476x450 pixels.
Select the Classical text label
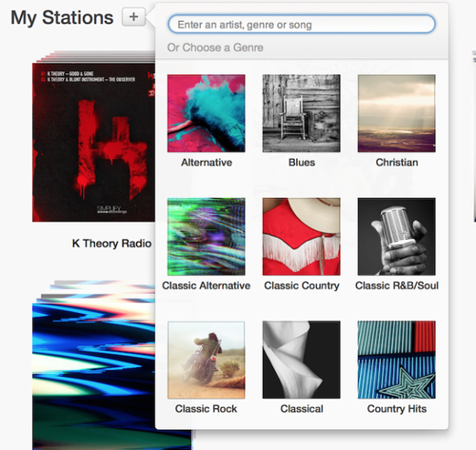302,409
